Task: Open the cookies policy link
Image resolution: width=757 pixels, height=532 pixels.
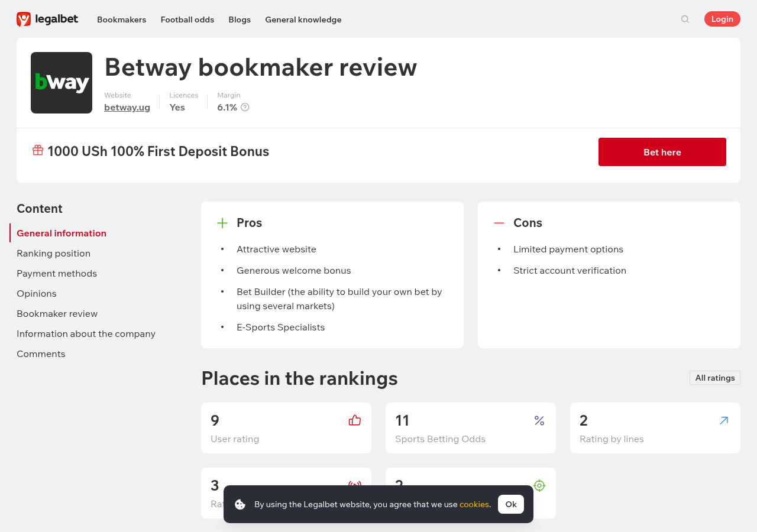Action: tap(474, 504)
